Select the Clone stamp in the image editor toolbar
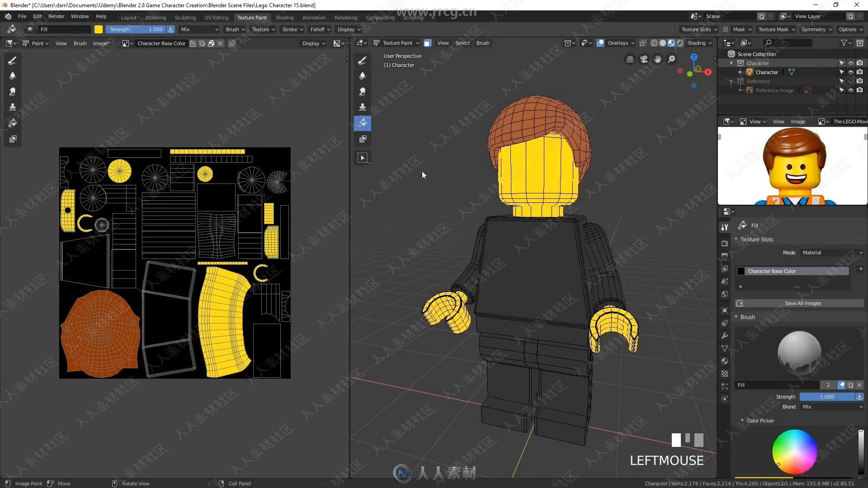Viewport: 868px width, 488px height. click(x=13, y=107)
